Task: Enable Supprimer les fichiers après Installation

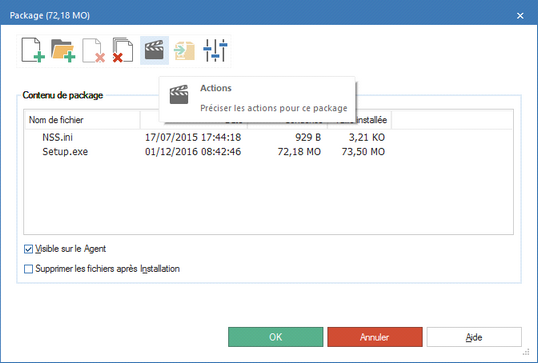Action: coord(28,269)
